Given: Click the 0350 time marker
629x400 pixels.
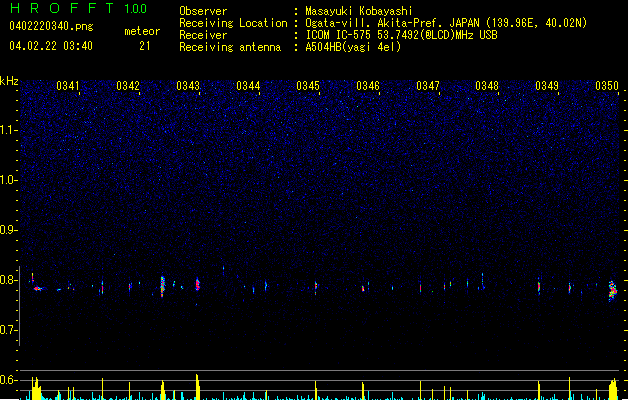Looking at the screenshot, I should click(x=607, y=86).
